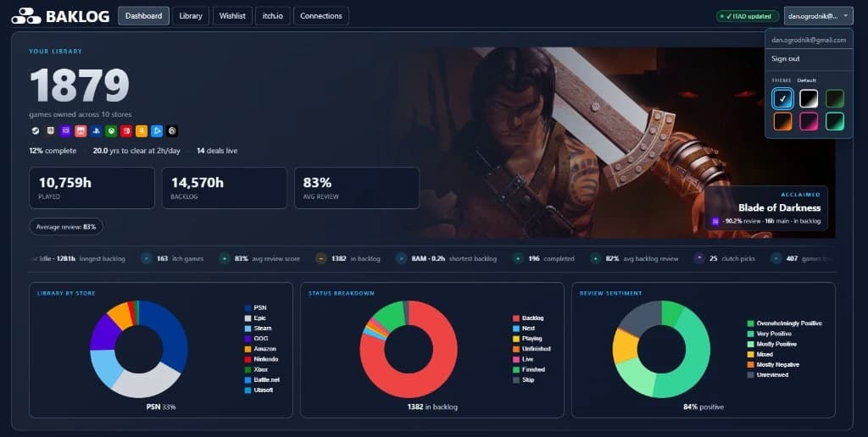Viewport: 868px width, 437px height.
Task: Click the purple GOG store icon
Action: pyautogui.click(x=66, y=131)
